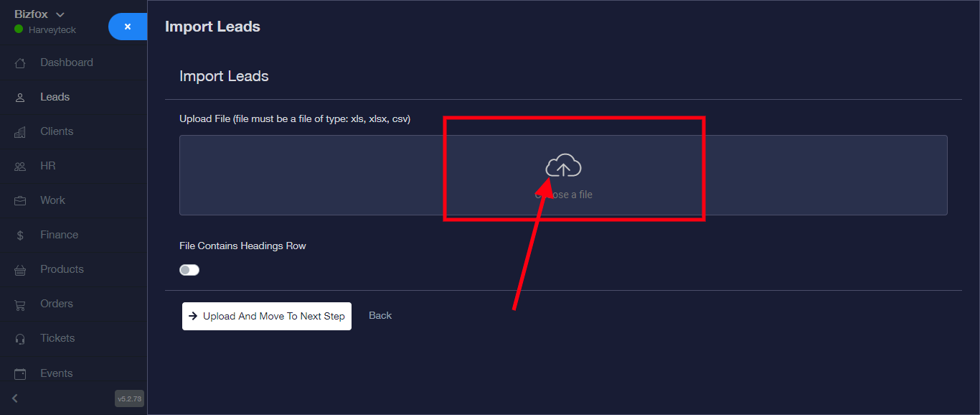Click the v5.2.73 version badge

point(130,398)
